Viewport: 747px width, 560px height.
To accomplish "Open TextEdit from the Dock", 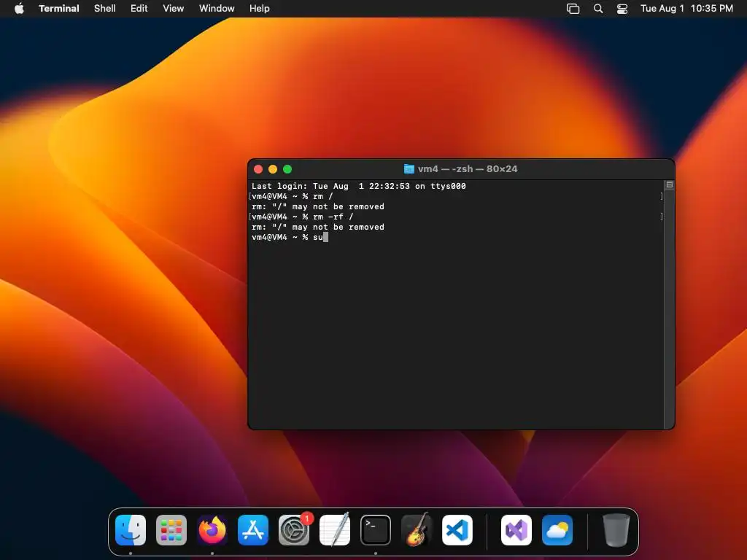I will [x=334, y=530].
